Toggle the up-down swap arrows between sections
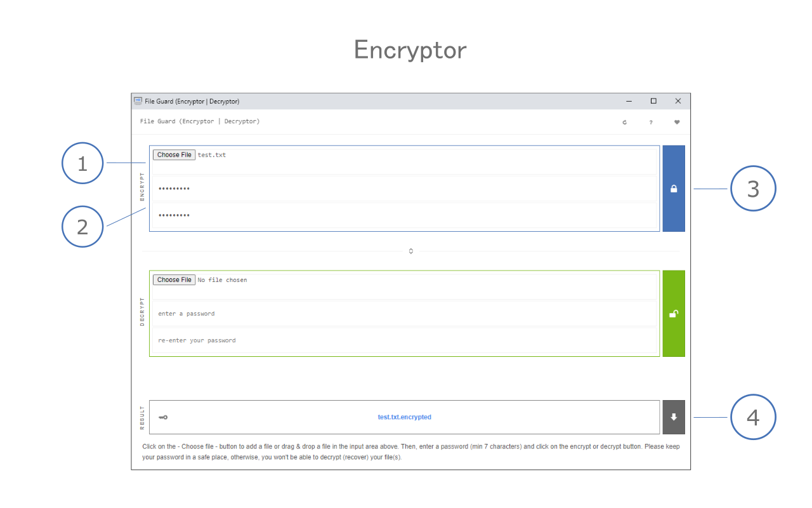The height and width of the screenshot is (508, 812). pos(411,251)
